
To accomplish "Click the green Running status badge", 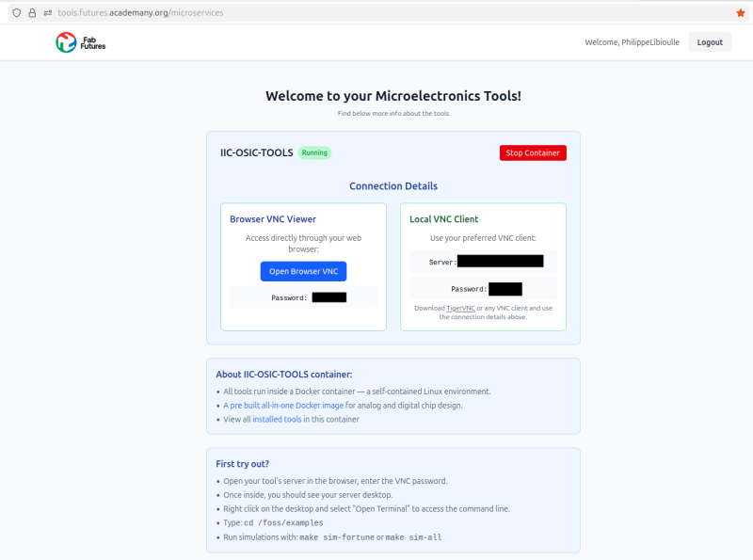I will point(314,152).
